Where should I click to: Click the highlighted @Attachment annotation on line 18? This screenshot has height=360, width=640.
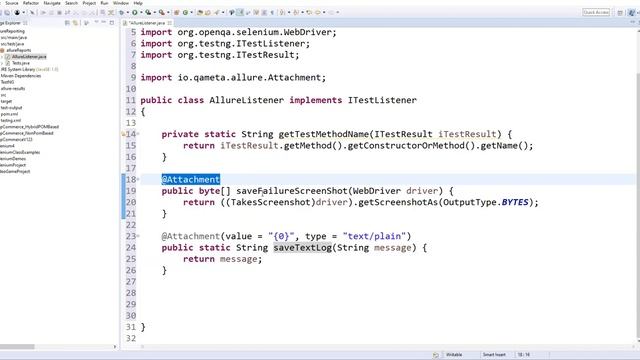191,179
